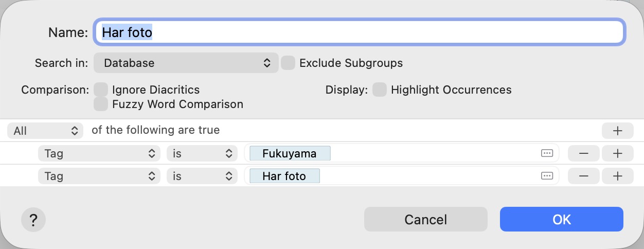644x249 pixels.
Task: Select the Fukuyama tag token
Action: pyautogui.click(x=290, y=153)
